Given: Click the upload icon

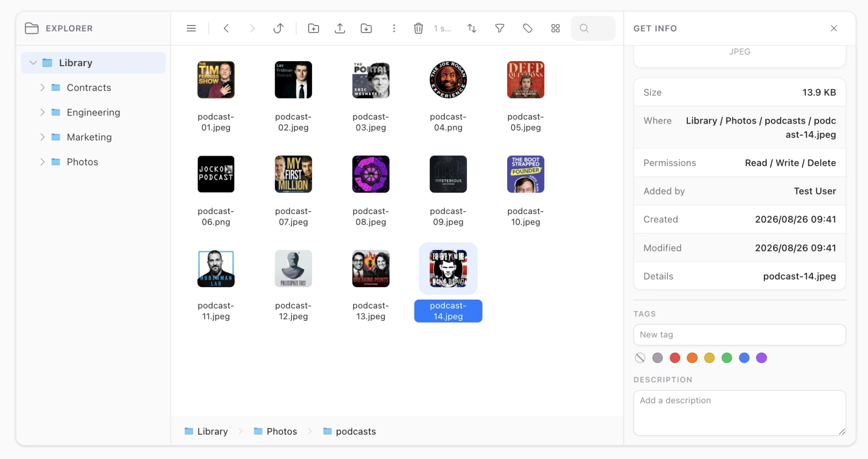Looking at the screenshot, I should pos(340,28).
